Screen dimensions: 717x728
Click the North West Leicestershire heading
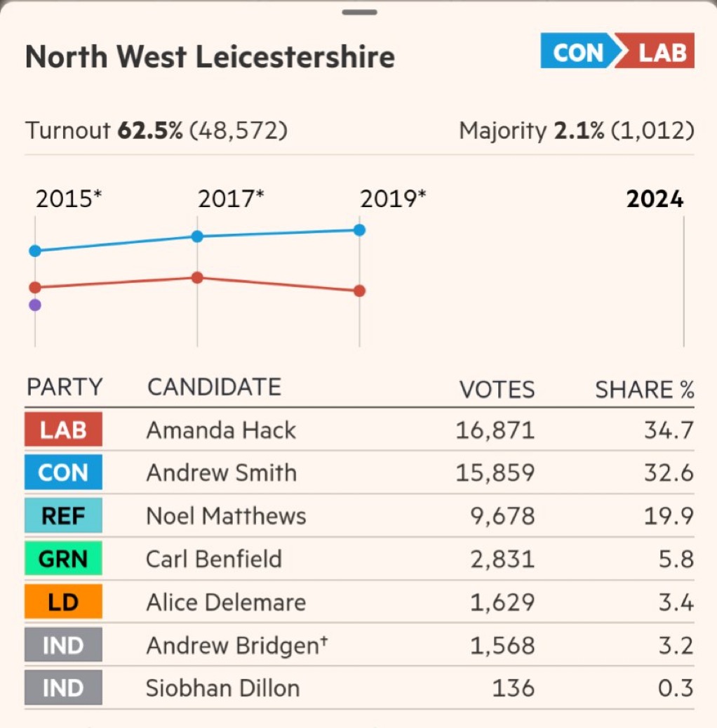click(x=210, y=57)
